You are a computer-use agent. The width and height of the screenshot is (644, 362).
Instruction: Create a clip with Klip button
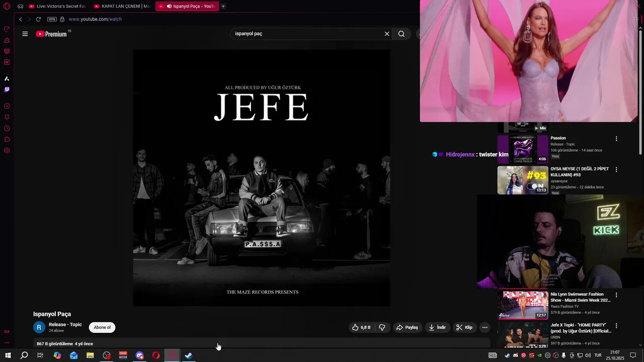(x=464, y=327)
